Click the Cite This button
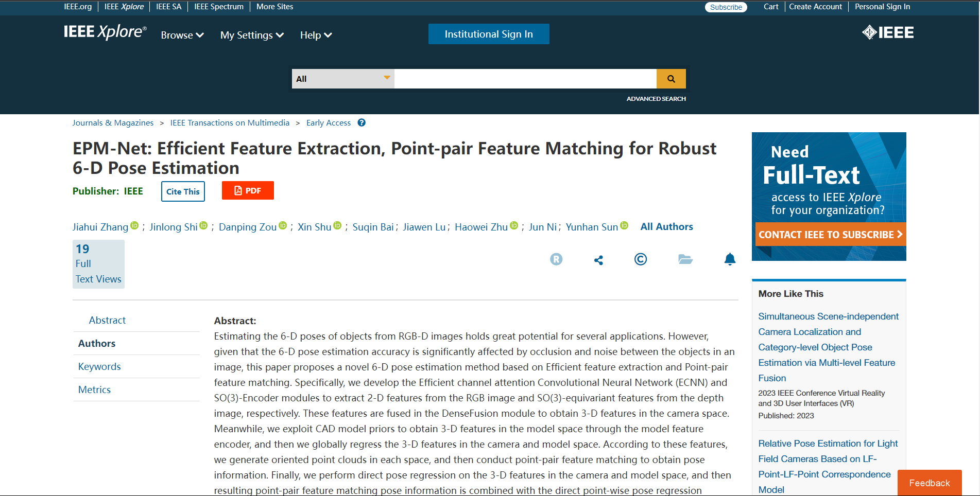Image resolution: width=980 pixels, height=496 pixels. click(183, 191)
